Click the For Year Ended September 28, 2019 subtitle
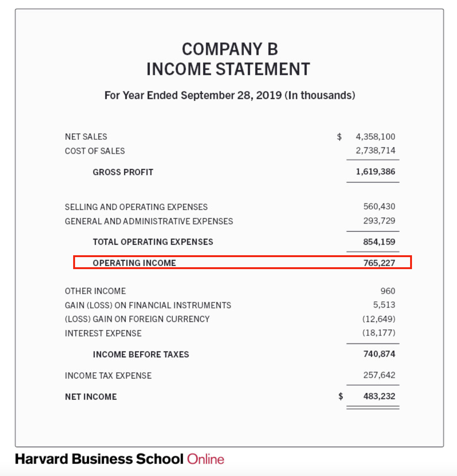The width and height of the screenshot is (457, 476). [x=230, y=95]
